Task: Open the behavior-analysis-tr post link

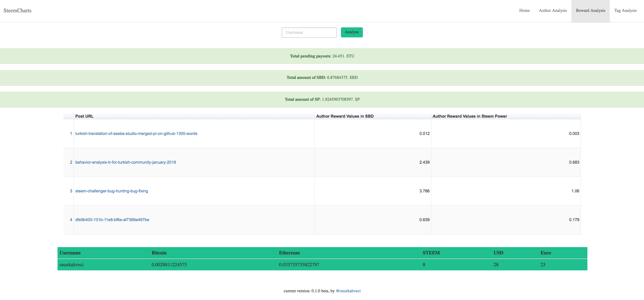Action: tap(126, 162)
